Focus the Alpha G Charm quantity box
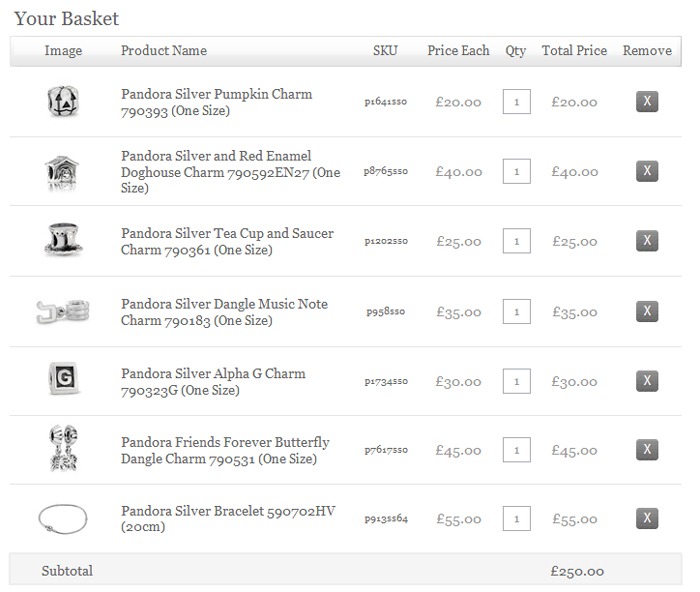This screenshot has height=592, width=700. pos(516,381)
